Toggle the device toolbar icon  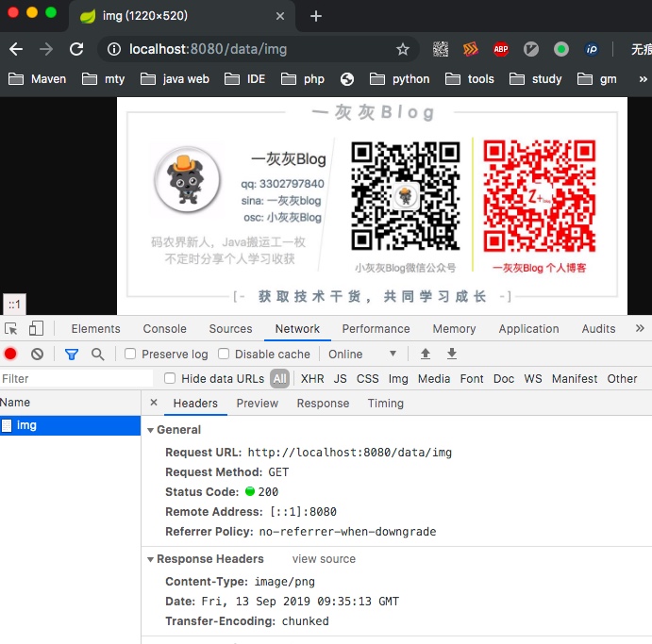pos(36,329)
